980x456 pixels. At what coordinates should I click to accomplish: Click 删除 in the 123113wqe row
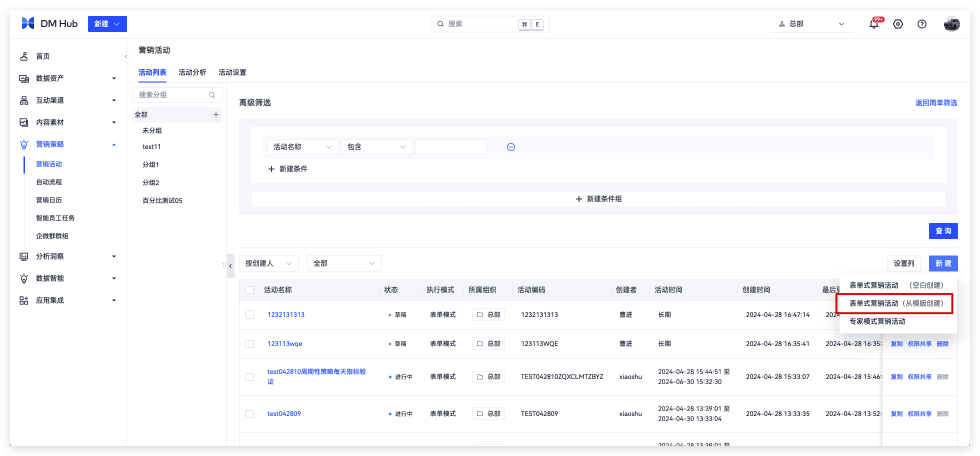click(x=943, y=344)
